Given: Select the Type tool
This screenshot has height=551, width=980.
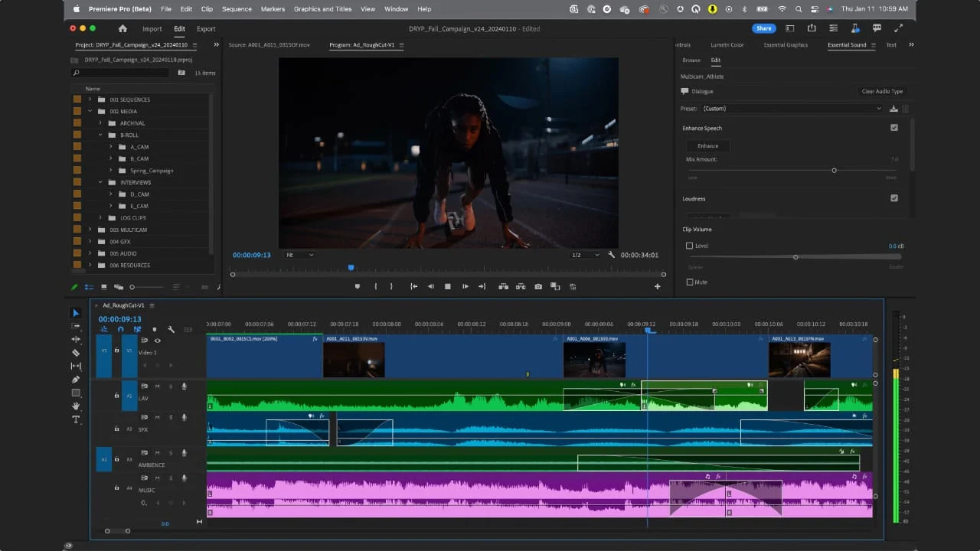Looking at the screenshot, I should (x=76, y=419).
